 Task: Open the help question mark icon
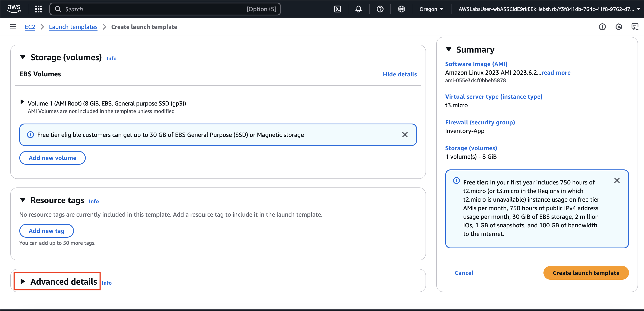pyautogui.click(x=380, y=9)
